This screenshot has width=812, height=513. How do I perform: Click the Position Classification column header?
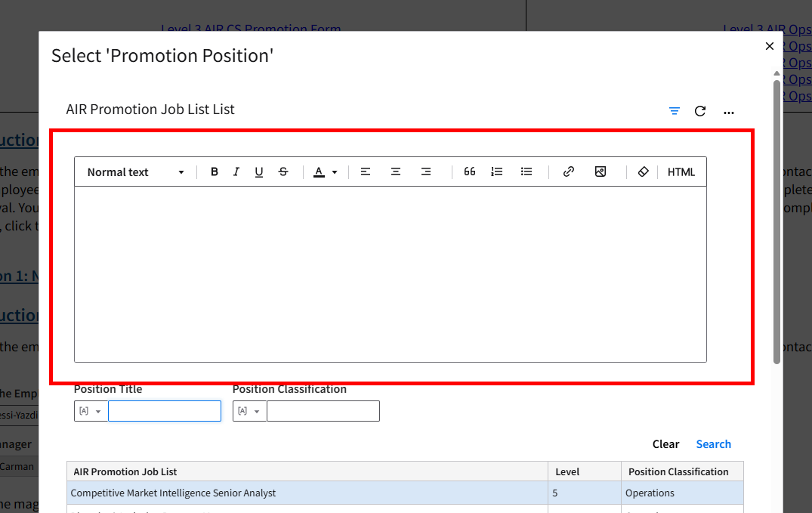pos(683,471)
